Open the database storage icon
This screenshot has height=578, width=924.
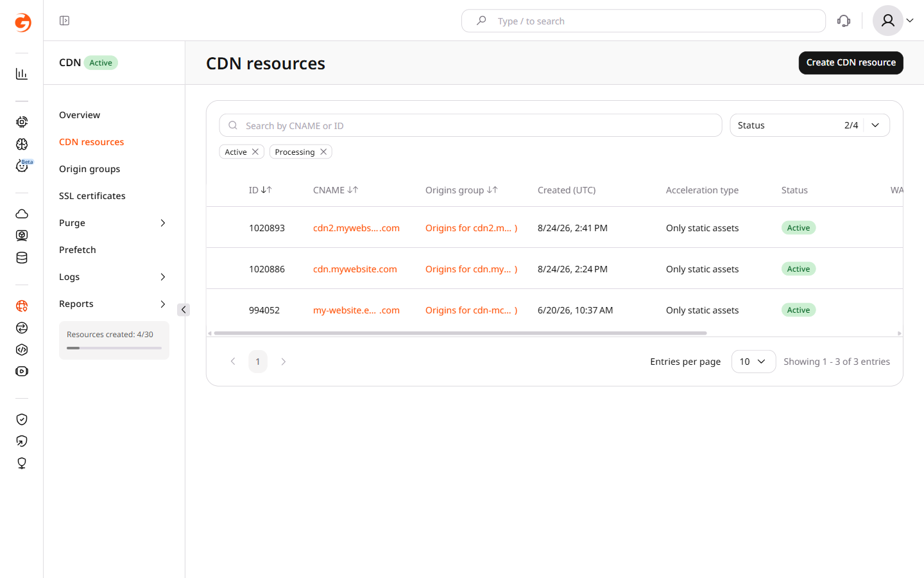(22, 258)
